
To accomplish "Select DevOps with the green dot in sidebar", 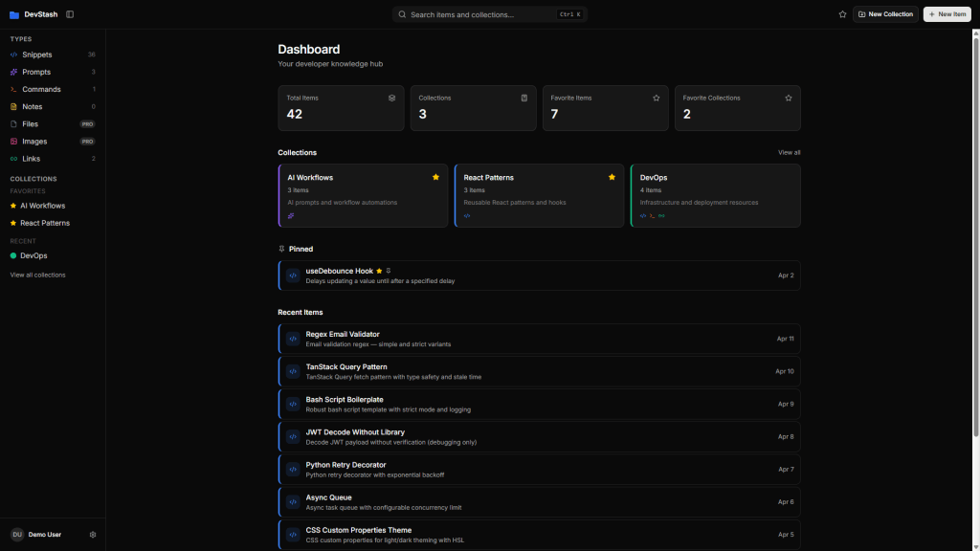I will tap(33, 255).
